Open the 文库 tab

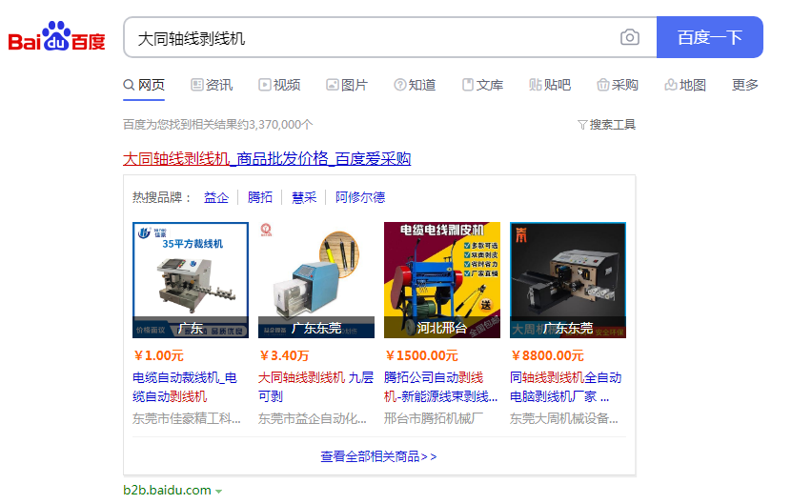(482, 85)
